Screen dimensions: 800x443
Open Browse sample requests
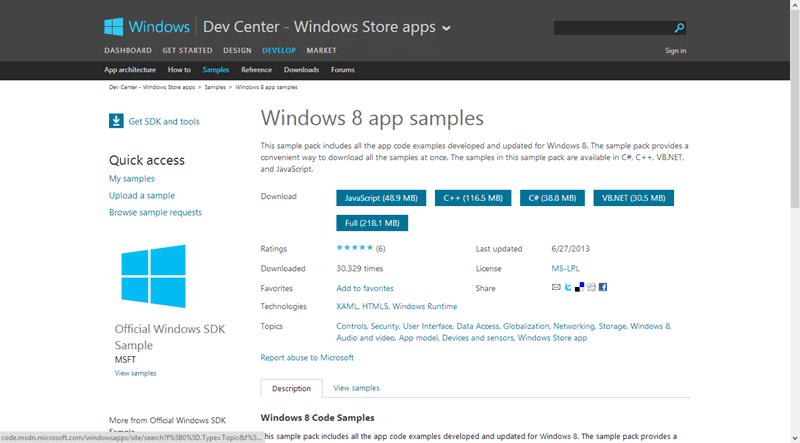(x=156, y=212)
